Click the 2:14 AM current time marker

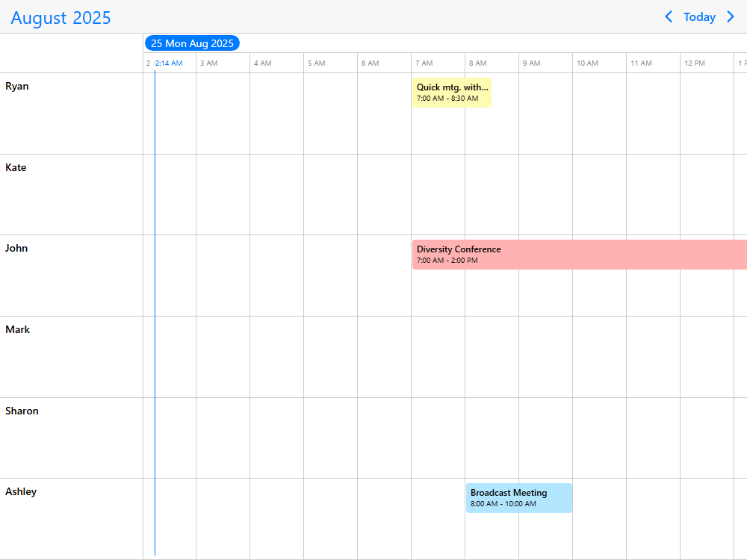169,63
